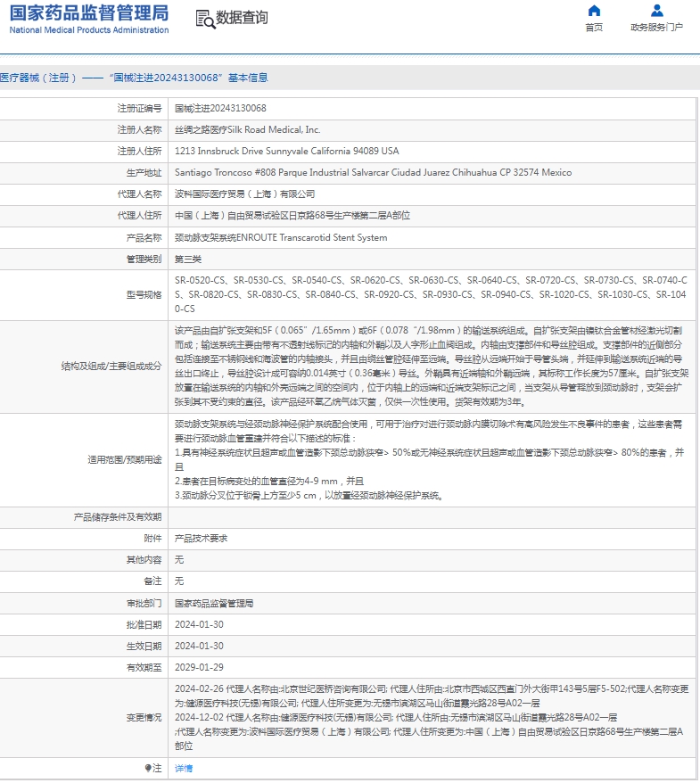This screenshot has width=700, height=783.
Task: Select product name ENROUTE Transcarotid Stent System
Action: point(281,238)
